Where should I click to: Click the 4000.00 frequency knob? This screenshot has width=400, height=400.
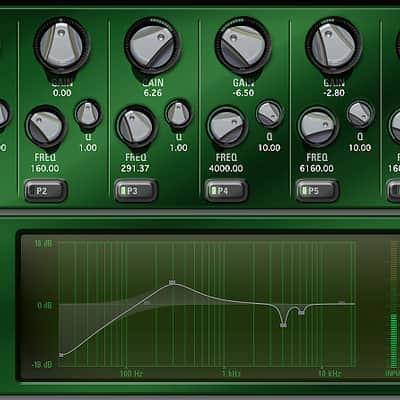(x=227, y=127)
